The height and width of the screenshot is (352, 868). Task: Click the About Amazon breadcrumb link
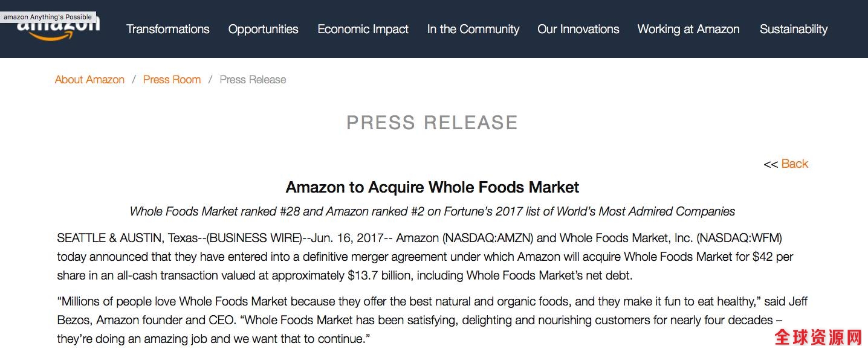[x=89, y=80]
